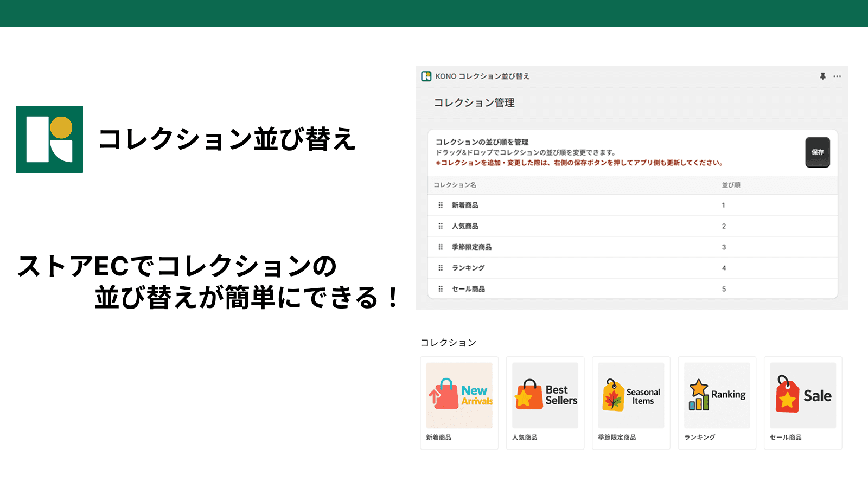Screen dimensions: 868x488
Task: Open the ellipsis more-options menu
Action: [837, 76]
